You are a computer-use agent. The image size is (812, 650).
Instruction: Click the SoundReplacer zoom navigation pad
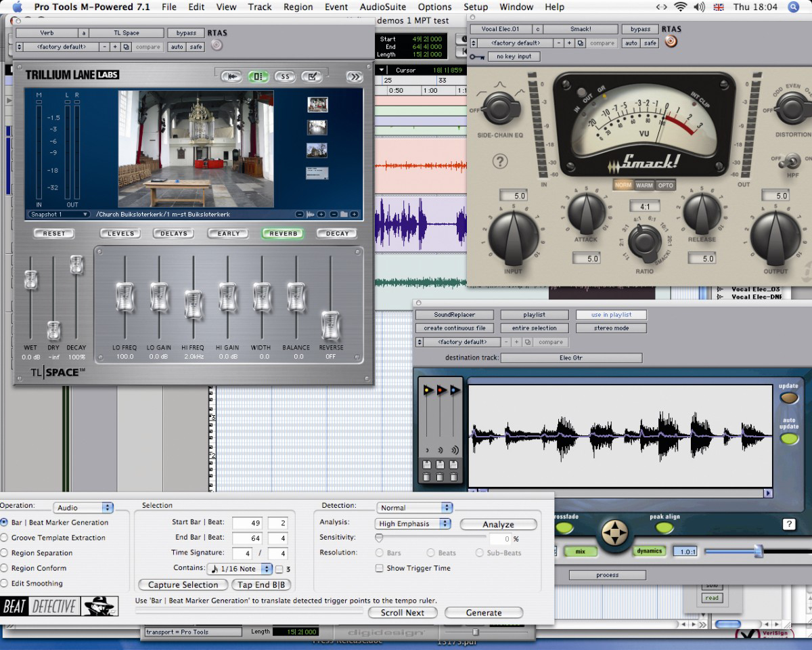pyautogui.click(x=614, y=532)
